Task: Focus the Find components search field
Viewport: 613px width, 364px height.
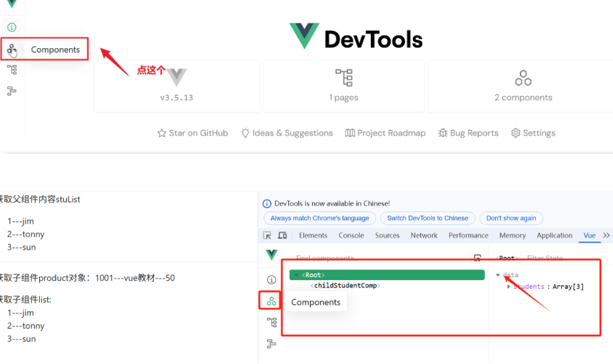Action: [x=380, y=258]
